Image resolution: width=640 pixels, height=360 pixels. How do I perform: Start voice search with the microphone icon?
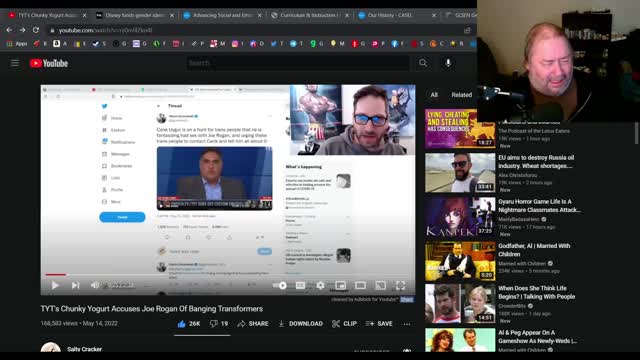448,63
